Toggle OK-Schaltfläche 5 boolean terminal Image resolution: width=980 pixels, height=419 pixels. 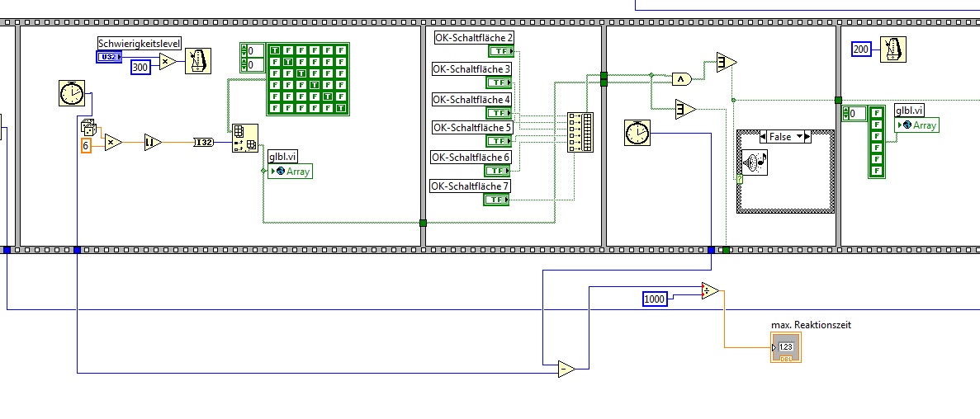tap(499, 140)
